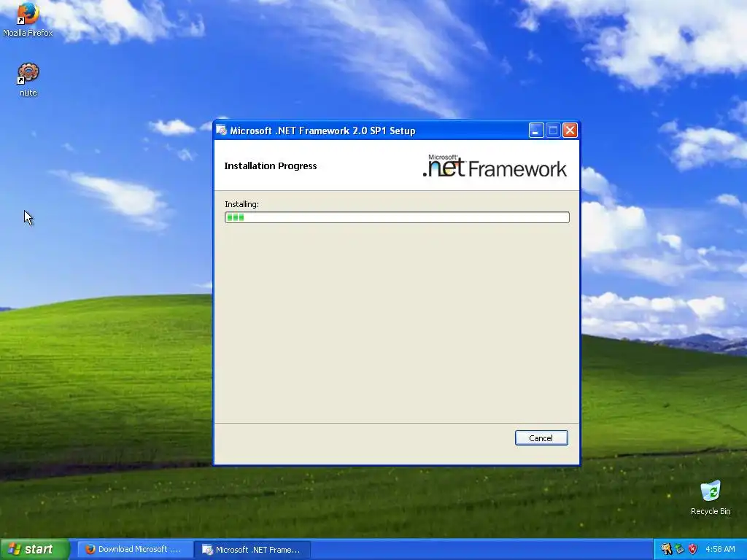The width and height of the screenshot is (747, 560).
Task: Close the .NET Framework Setup window
Action: 570,131
